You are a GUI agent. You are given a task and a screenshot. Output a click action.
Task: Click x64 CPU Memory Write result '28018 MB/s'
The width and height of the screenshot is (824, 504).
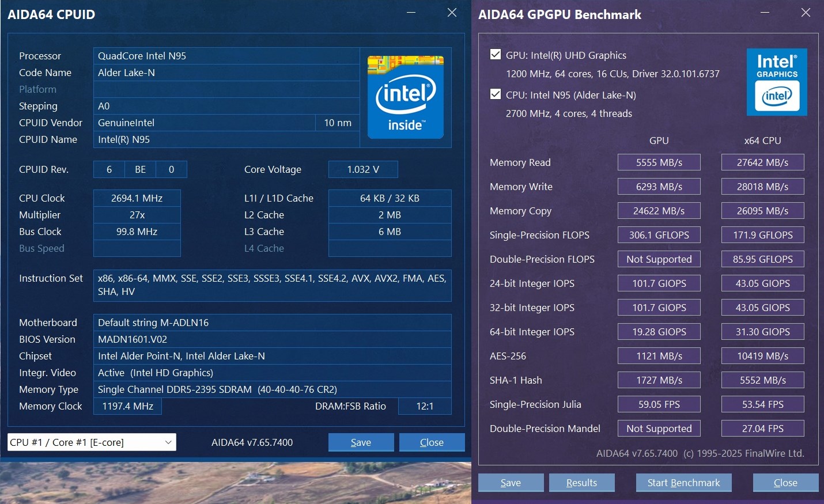tap(763, 187)
